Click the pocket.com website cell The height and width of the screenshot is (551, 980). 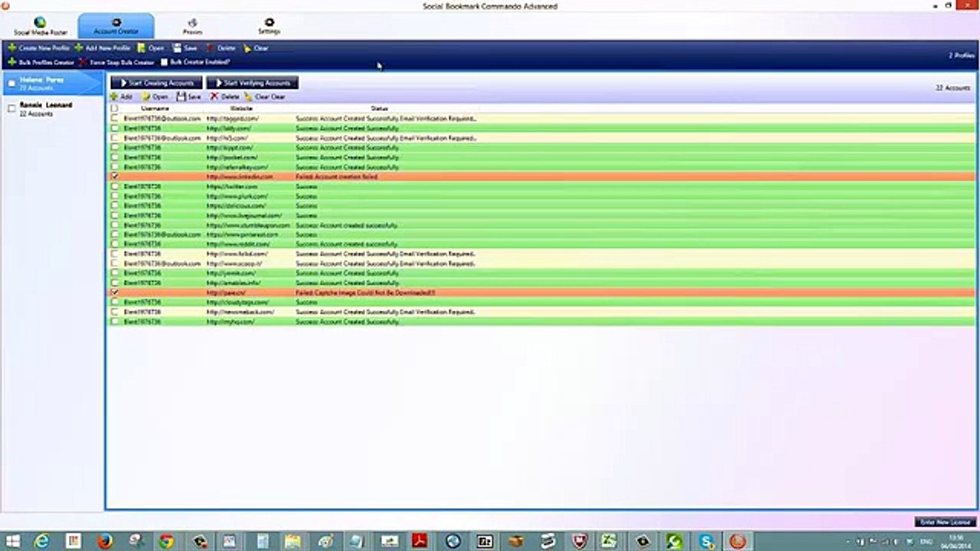pos(231,158)
